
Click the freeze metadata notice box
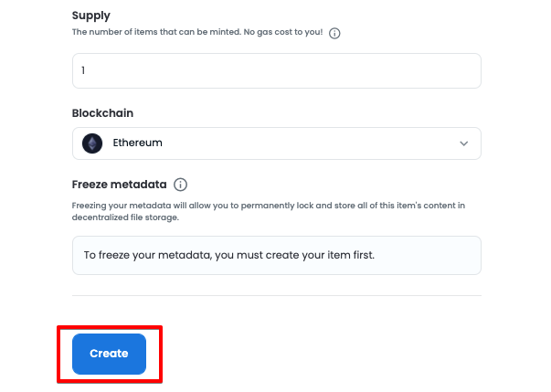pos(276,255)
